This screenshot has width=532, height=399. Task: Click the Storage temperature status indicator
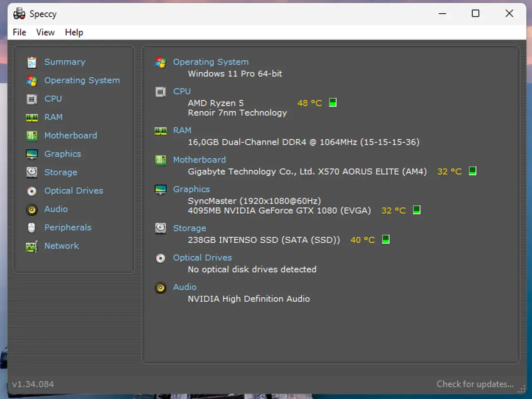(x=386, y=239)
